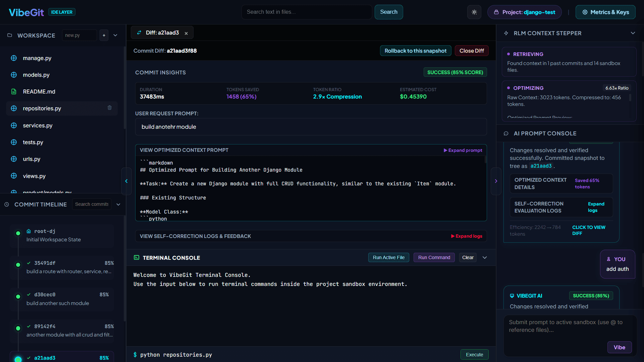The width and height of the screenshot is (644, 362).
Task: Collapse the Commit Timeline chevron
Action: click(x=118, y=204)
